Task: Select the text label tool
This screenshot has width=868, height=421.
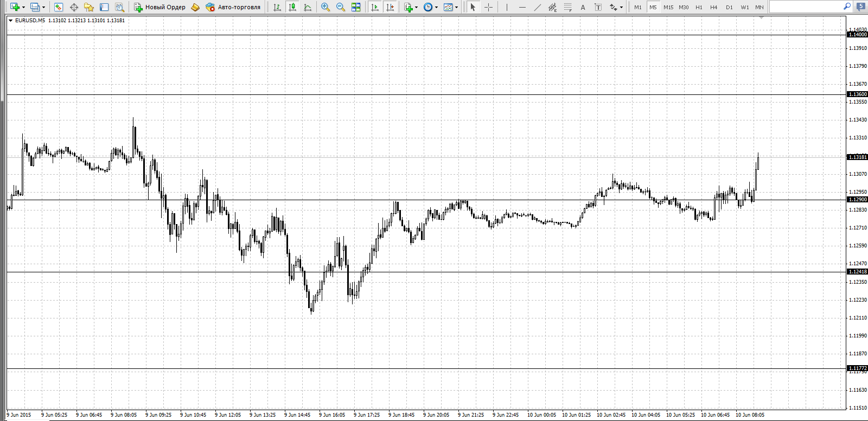Action: click(598, 7)
